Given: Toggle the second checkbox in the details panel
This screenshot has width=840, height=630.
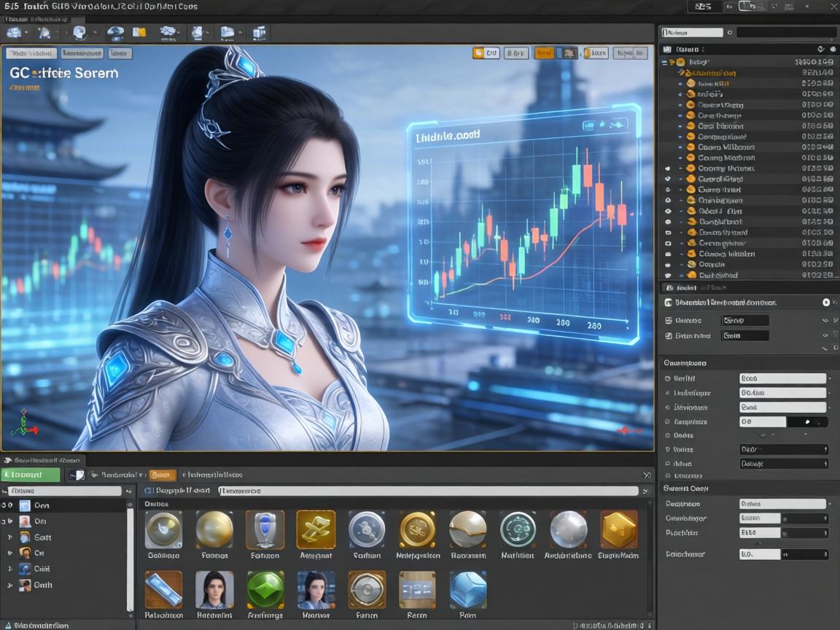Looking at the screenshot, I should point(669,336).
